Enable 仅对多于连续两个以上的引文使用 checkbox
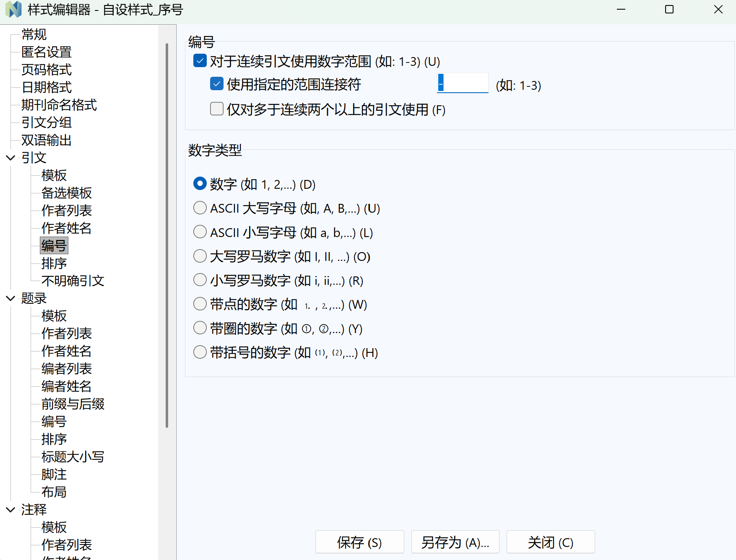 216,109
